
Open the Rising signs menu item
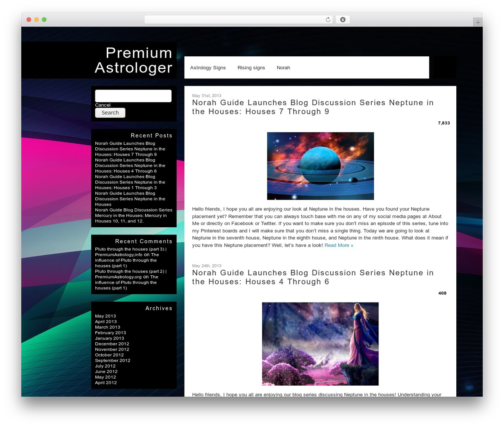[x=251, y=68]
